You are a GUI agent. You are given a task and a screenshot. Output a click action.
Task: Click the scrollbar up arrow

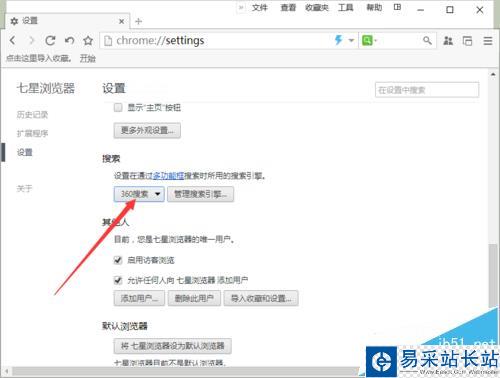[493, 75]
